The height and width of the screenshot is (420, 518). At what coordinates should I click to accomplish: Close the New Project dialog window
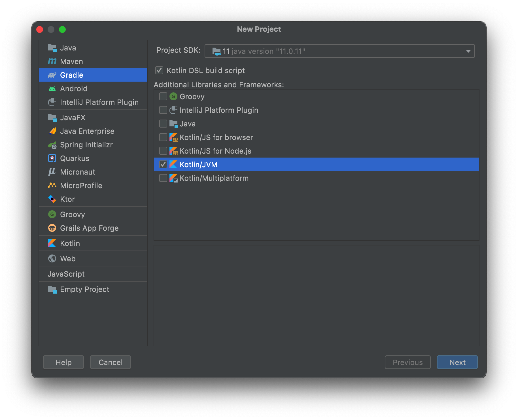40,29
